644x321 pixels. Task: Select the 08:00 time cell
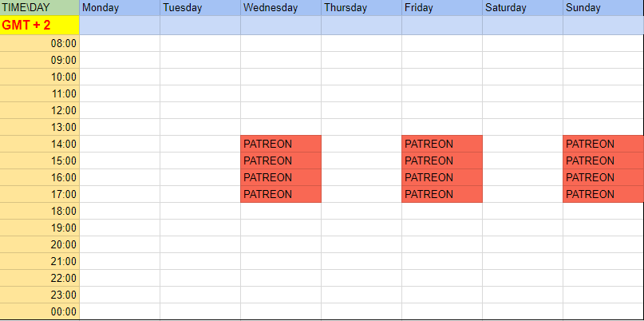40,43
